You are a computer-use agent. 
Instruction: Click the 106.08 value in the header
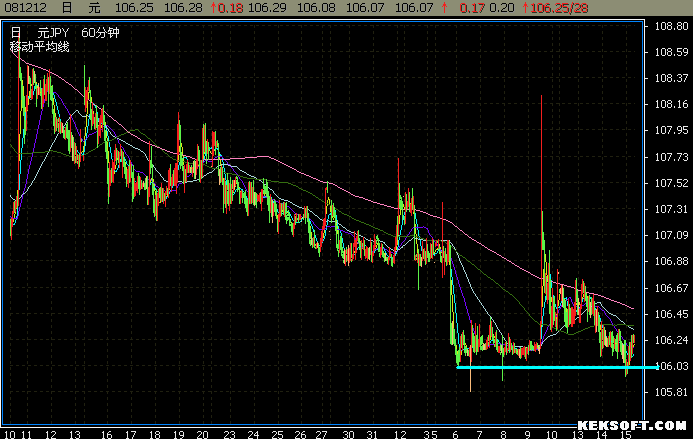(316, 8)
